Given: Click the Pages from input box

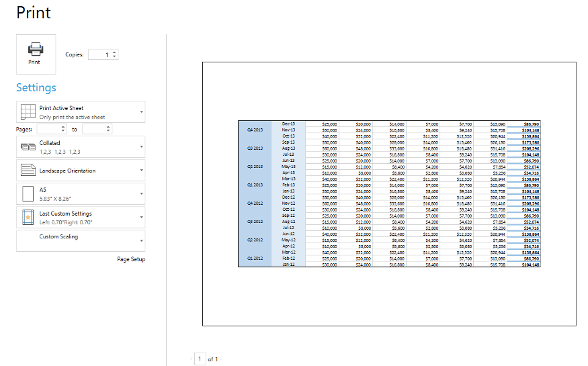Looking at the screenshot, I should coord(48,129).
